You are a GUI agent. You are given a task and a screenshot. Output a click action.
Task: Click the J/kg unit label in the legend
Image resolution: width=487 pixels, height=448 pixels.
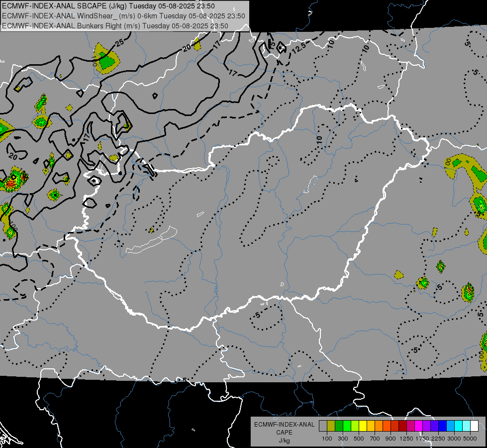(x=284, y=441)
